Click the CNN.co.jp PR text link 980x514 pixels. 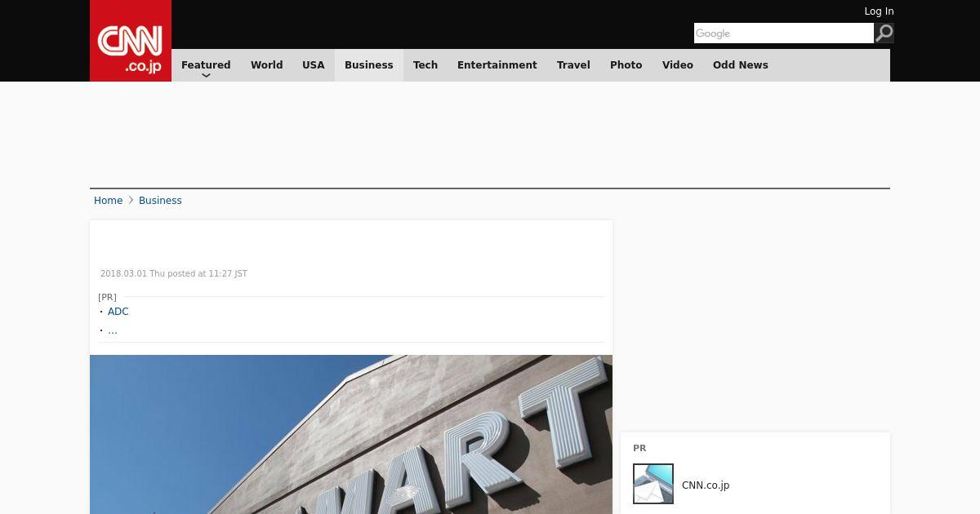706,485
